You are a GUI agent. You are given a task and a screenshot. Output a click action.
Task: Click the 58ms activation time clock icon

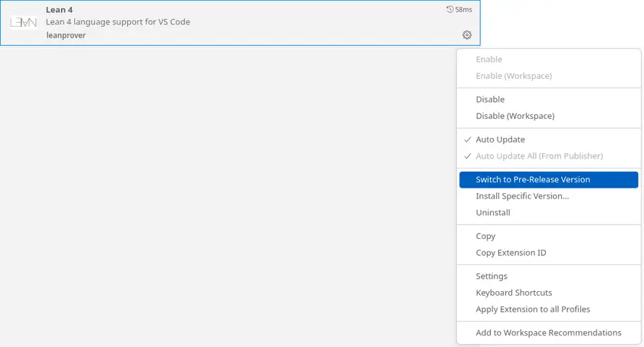pyautogui.click(x=450, y=9)
